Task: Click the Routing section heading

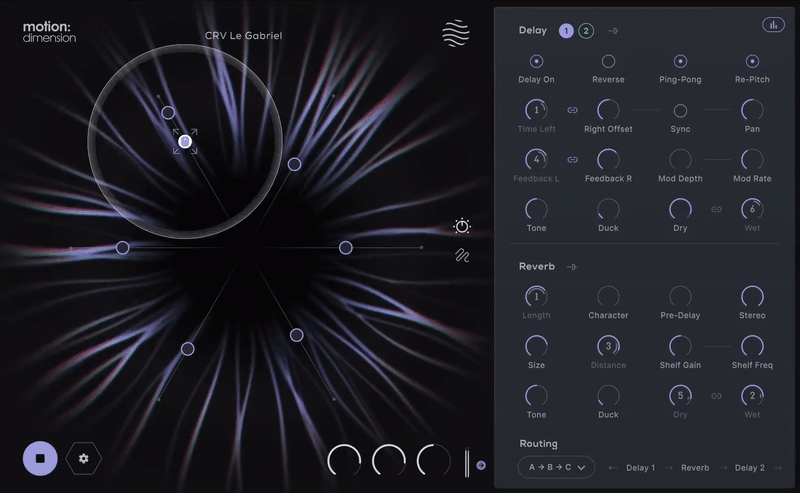Action: click(x=538, y=443)
